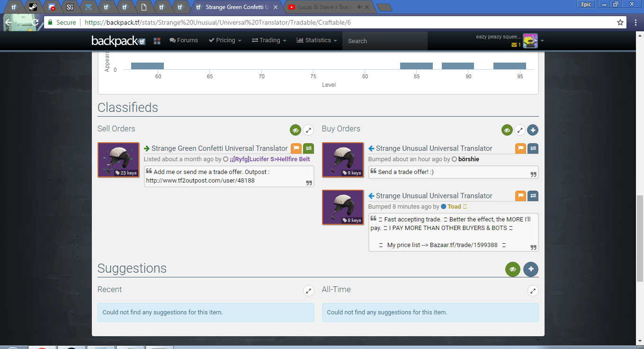Focus the backpack.tf Search field
This screenshot has width=644, height=349.
pos(385,41)
